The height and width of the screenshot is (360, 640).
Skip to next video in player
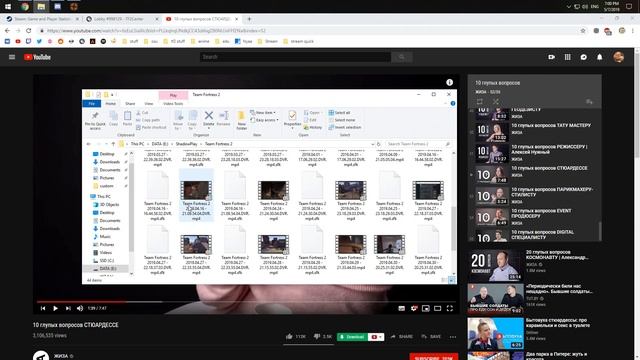coord(68,308)
